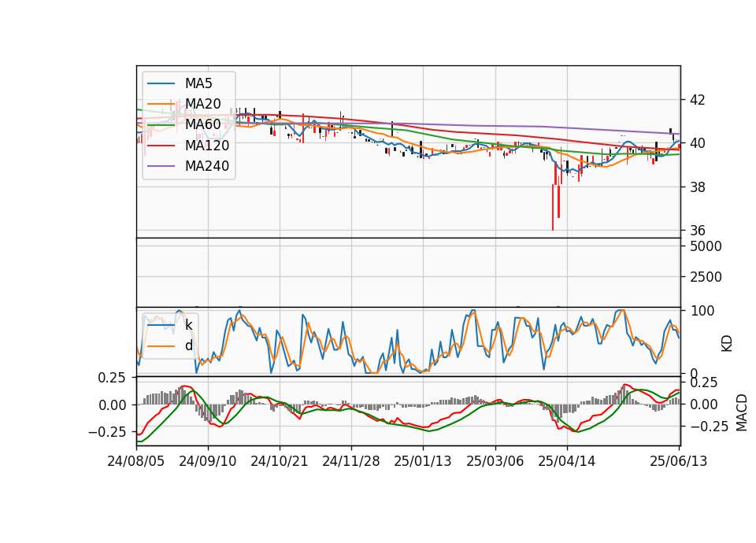Click the date label 24/10/21
Image resolution: width=756 pixels, height=543 pixels.
[x=279, y=461]
